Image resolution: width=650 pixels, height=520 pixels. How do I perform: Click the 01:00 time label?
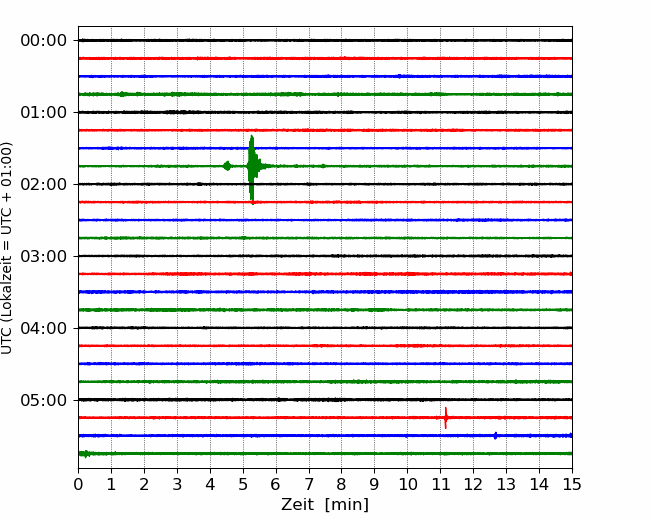click(44, 112)
